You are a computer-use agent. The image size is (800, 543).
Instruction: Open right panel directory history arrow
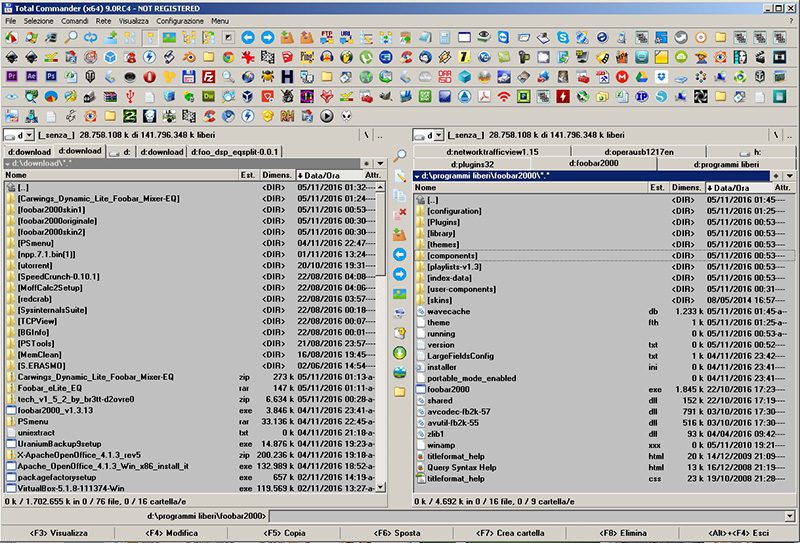(790, 176)
